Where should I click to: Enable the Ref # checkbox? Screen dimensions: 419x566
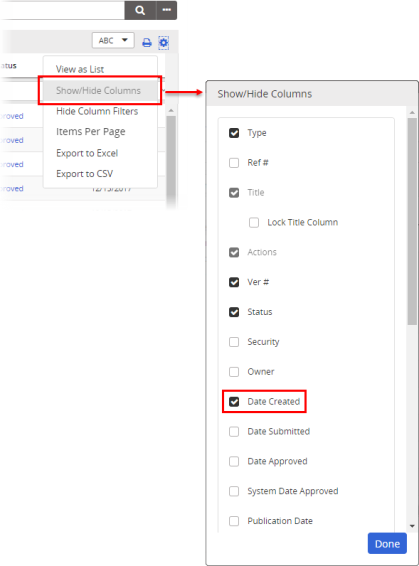tap(234, 163)
